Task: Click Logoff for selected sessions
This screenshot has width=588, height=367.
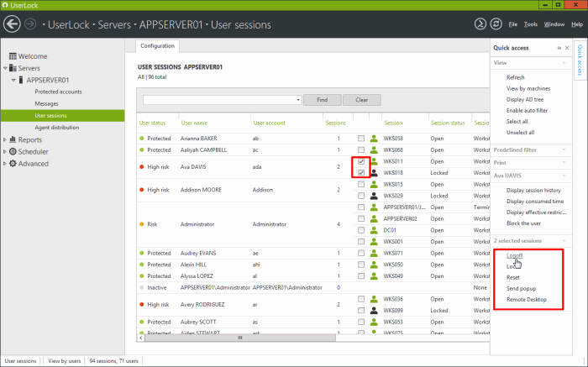Action: click(514, 255)
